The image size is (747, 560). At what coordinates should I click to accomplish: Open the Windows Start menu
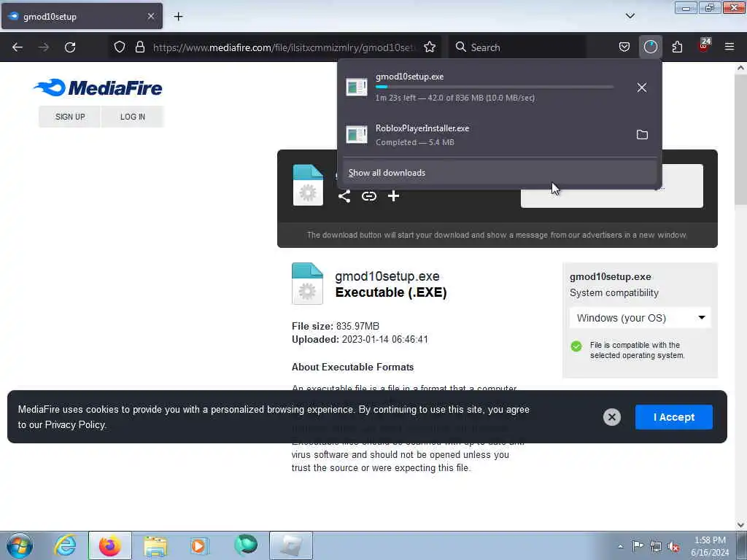pos(19,545)
